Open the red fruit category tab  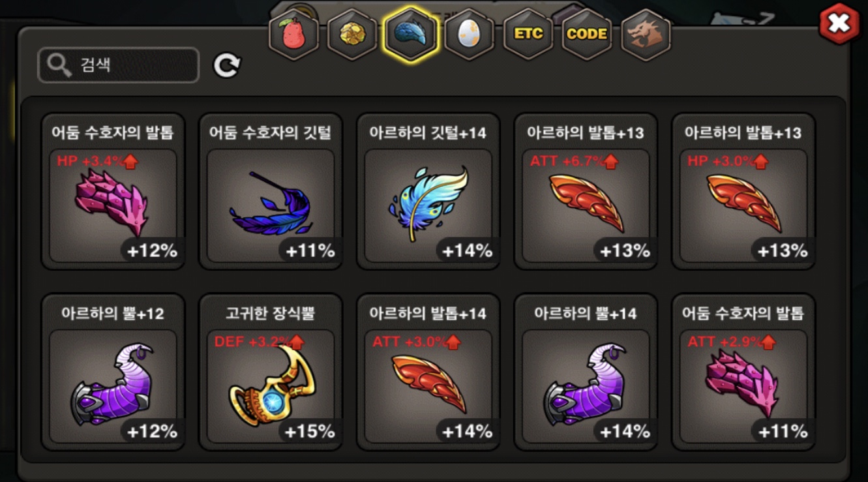[x=293, y=35]
